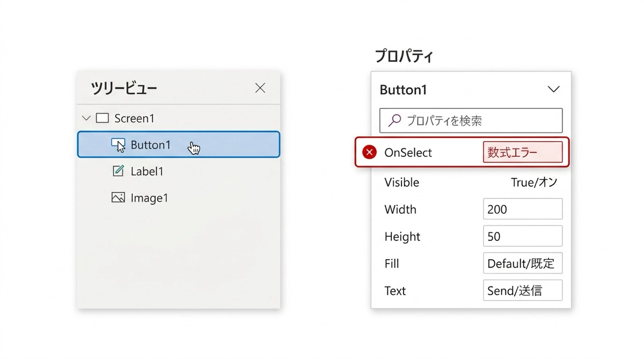Toggle the Visible True/オン value

click(x=533, y=182)
